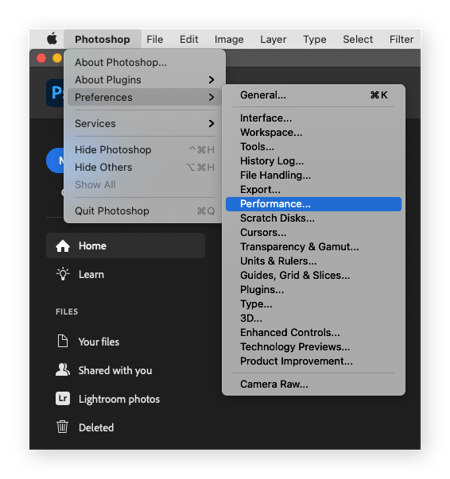Open Product Improvement... preferences
Image resolution: width=450 pixels, height=479 pixels.
click(x=313, y=361)
